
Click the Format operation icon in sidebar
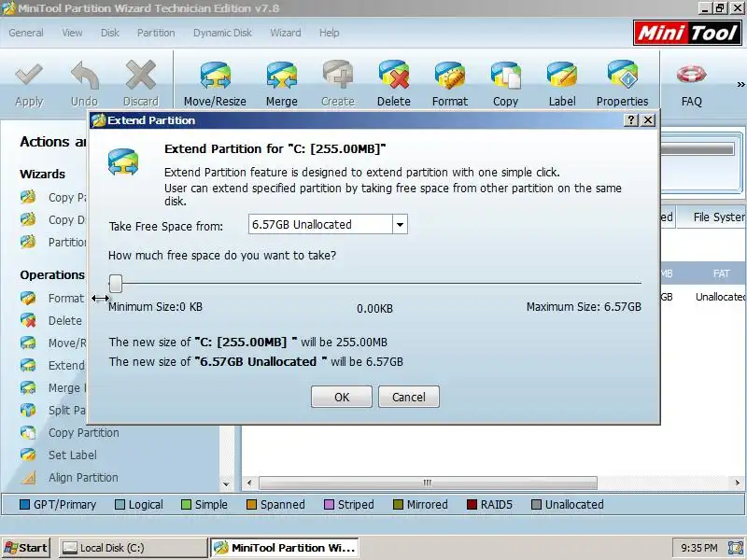coord(28,298)
